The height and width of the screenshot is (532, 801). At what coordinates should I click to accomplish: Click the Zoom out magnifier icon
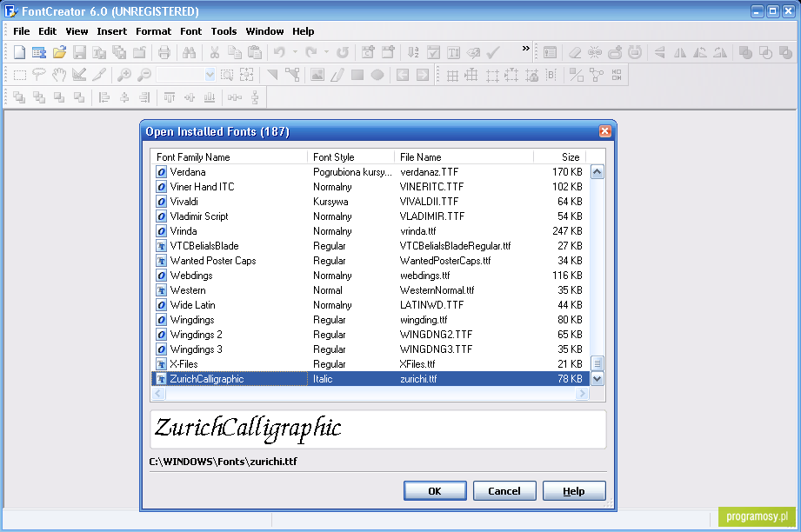(x=144, y=76)
